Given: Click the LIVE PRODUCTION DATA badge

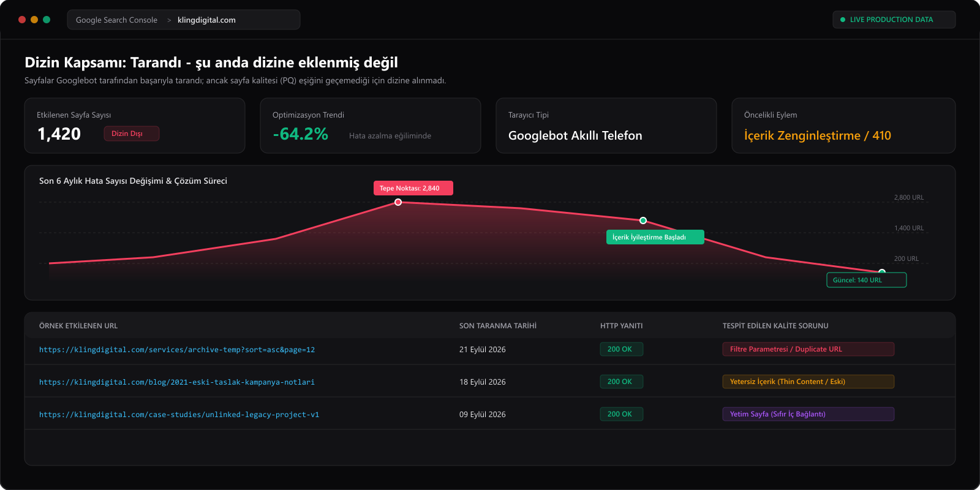Looking at the screenshot, I should click(x=894, y=20).
